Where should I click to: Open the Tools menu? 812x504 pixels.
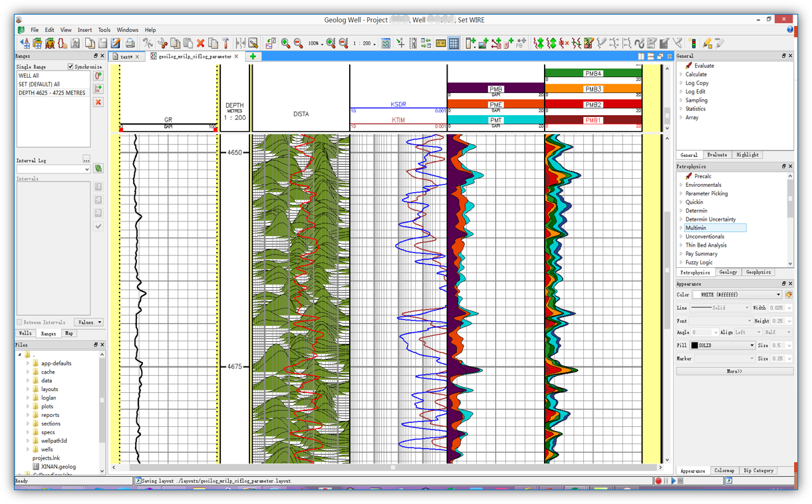tap(104, 30)
